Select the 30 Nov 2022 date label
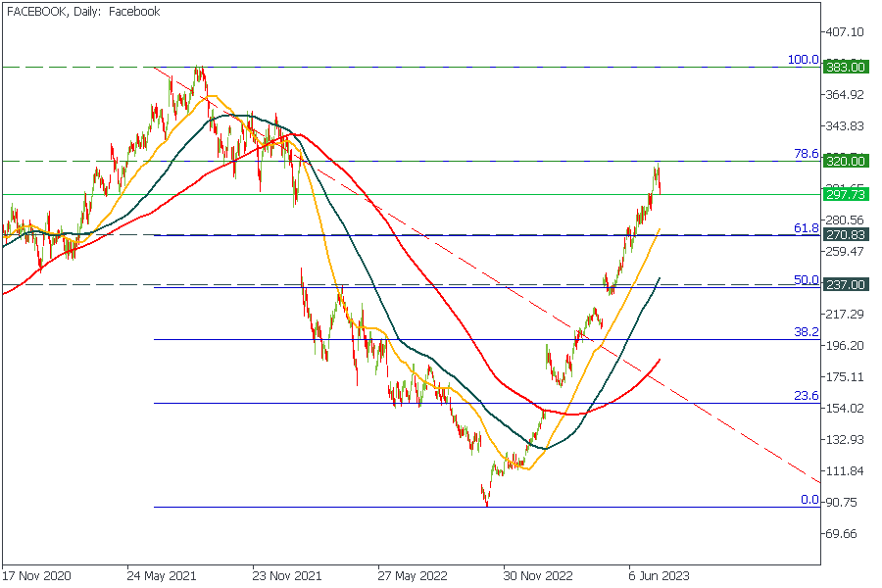882x588 pixels. 537,576
